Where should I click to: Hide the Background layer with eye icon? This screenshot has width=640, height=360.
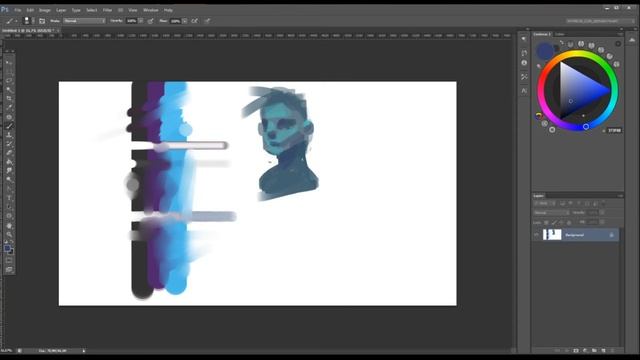tap(536, 235)
